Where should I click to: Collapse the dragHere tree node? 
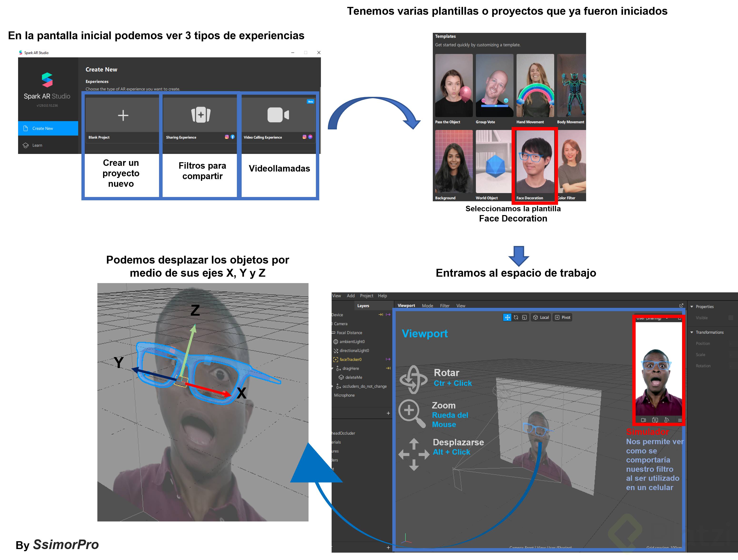pos(333,369)
